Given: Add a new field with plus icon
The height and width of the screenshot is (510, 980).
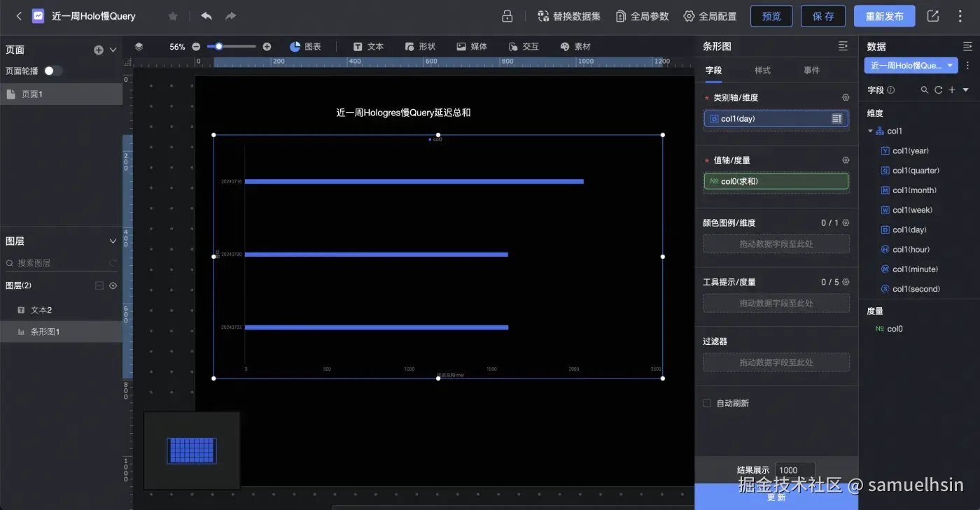Looking at the screenshot, I should point(952,90).
